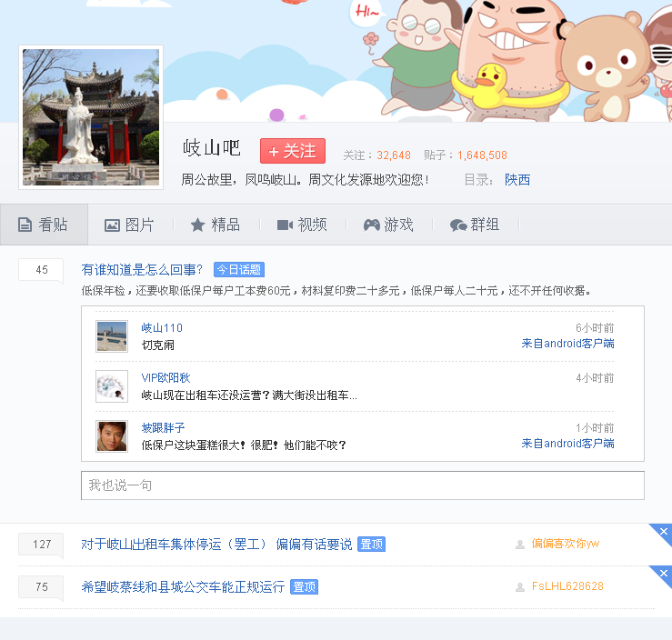Close the 公交车 pinned post corner button
Viewport: 672px width, 640px height.
664,574
